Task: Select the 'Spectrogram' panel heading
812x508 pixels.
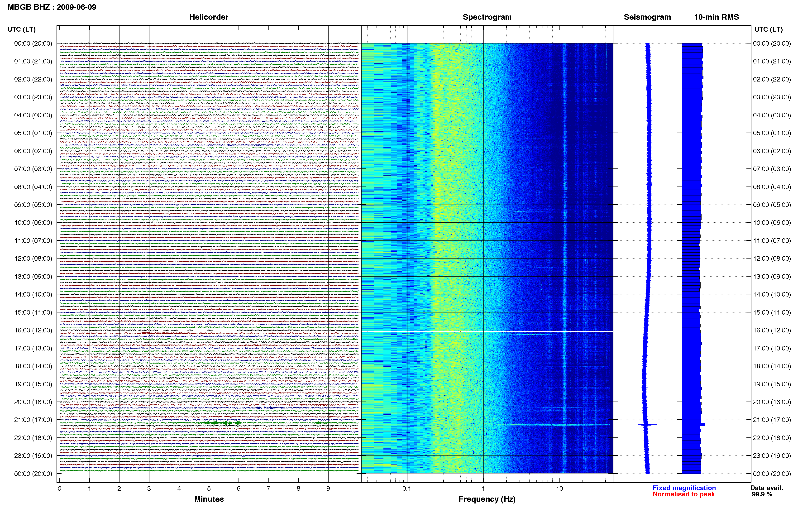Action: coord(487,17)
